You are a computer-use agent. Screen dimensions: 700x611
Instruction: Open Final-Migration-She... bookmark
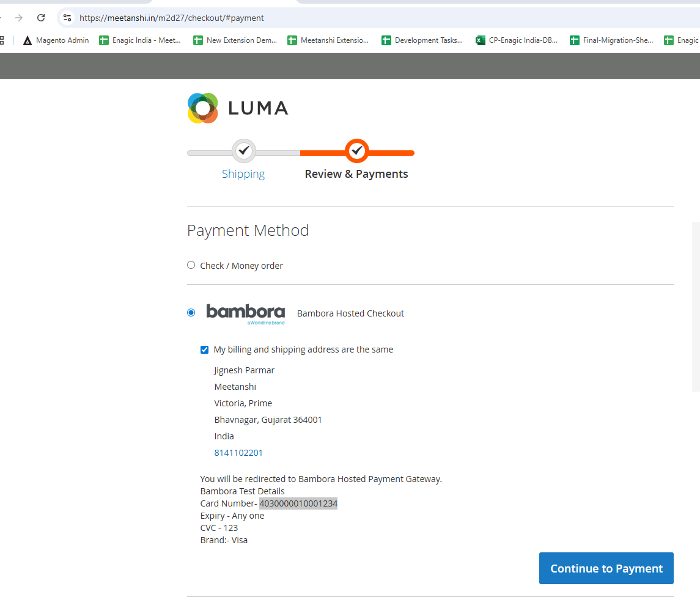[611, 40]
